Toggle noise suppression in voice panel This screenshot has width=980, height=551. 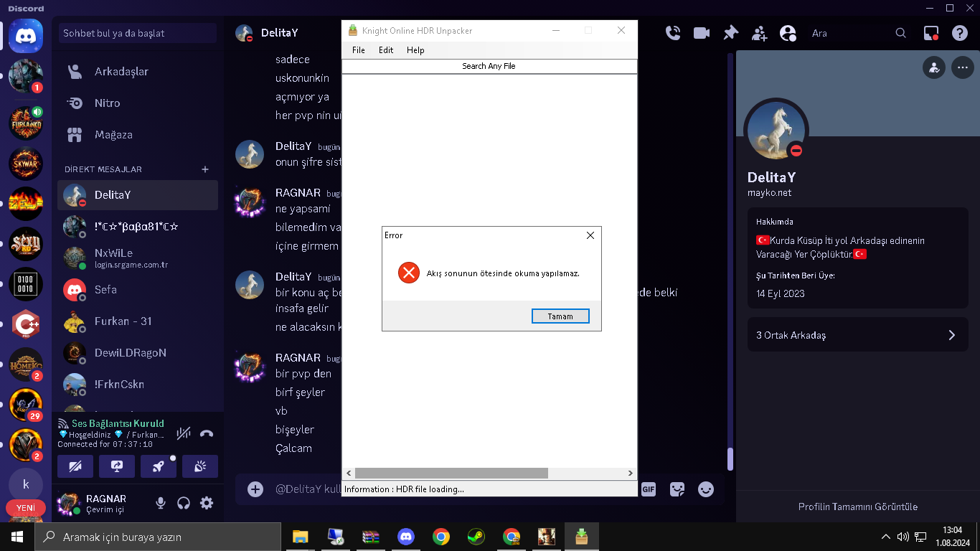(x=184, y=433)
